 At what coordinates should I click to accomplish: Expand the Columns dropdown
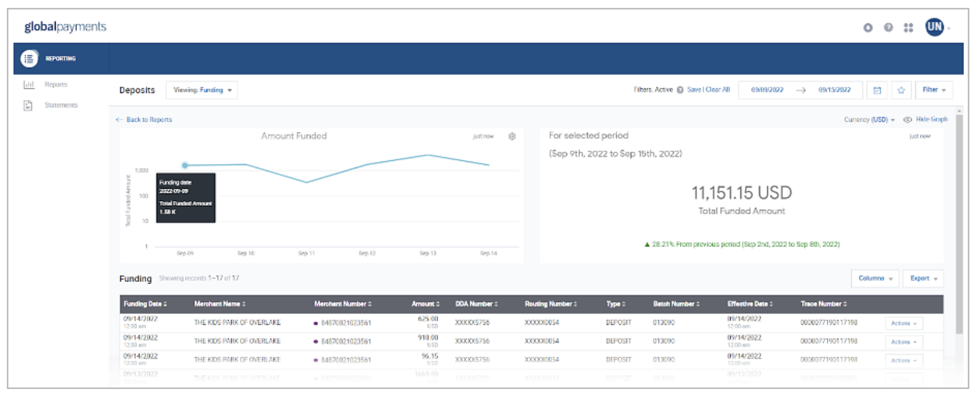tap(875, 279)
